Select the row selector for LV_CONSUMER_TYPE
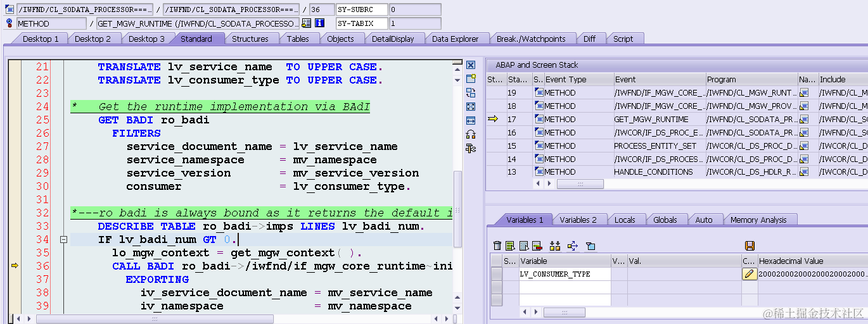 (497, 274)
